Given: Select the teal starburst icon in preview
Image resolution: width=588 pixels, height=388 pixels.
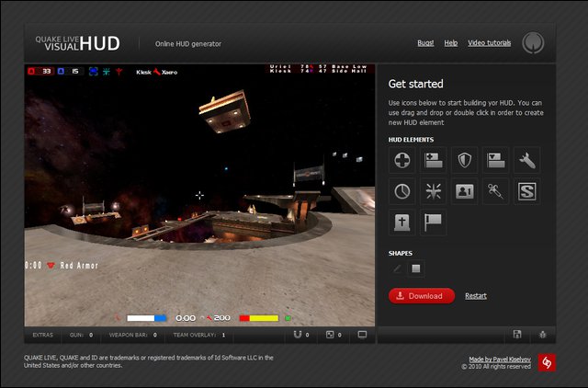Looking at the screenshot, I should pos(107,72).
